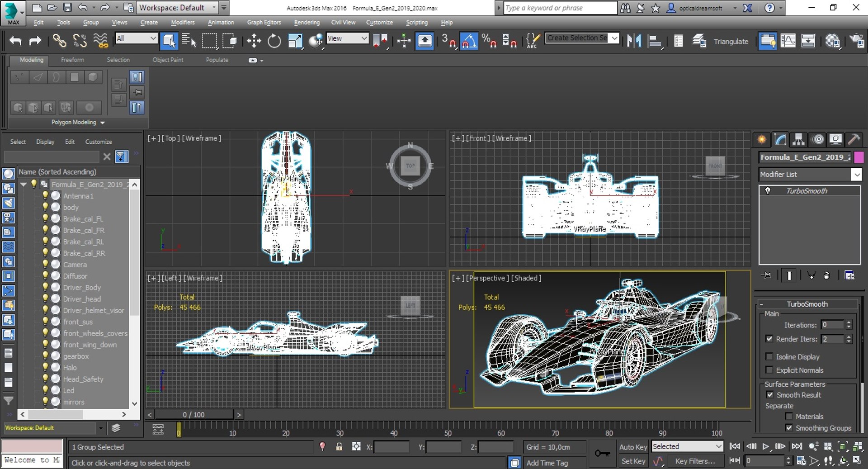868x469 pixels.
Task: Activate Select and Uniform Scale tool
Action: [295, 41]
